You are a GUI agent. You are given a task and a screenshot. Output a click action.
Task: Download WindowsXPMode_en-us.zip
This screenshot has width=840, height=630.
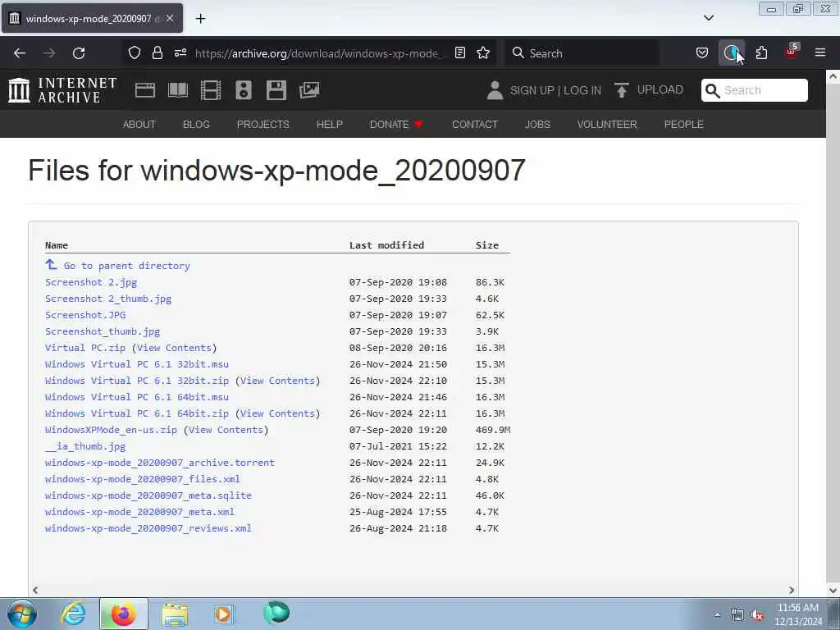111,430
